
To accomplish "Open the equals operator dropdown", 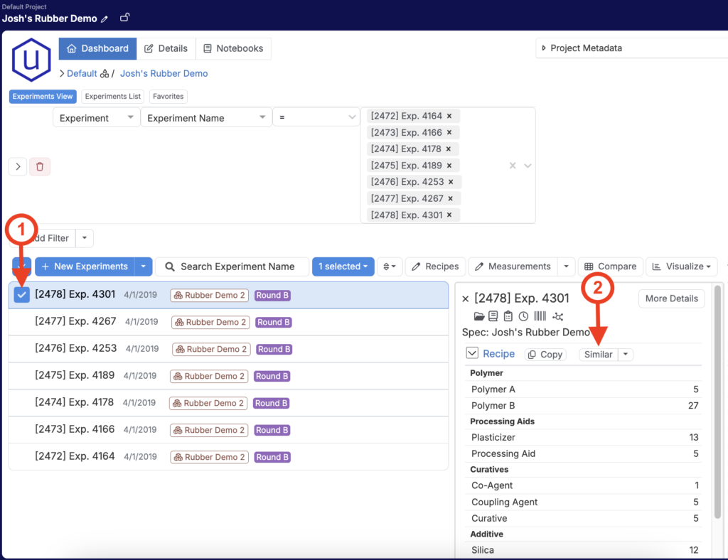I will click(316, 118).
